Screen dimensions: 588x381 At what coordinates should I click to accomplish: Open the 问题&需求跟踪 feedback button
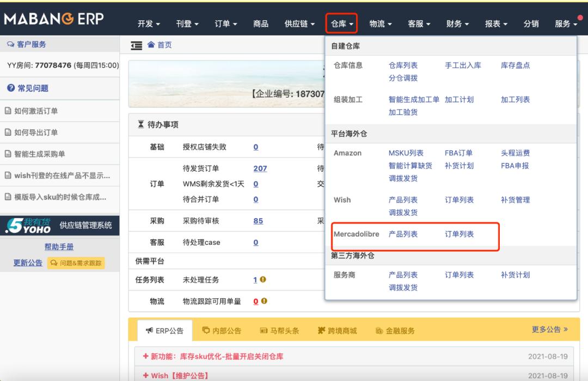coord(76,263)
